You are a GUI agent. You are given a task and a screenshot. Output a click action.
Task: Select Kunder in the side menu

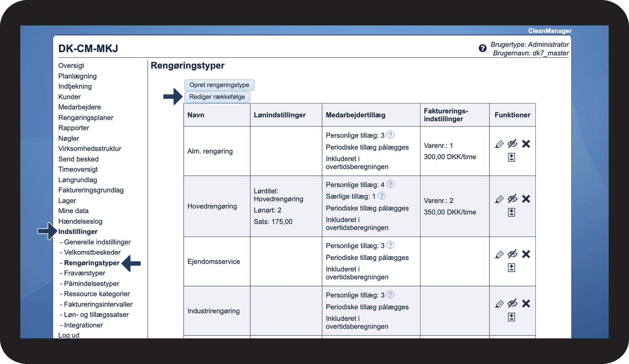(69, 97)
